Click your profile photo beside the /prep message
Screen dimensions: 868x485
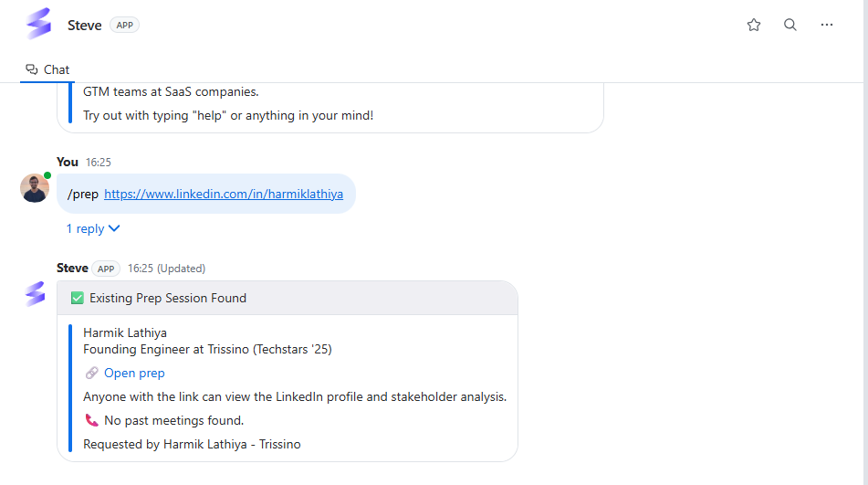35,188
